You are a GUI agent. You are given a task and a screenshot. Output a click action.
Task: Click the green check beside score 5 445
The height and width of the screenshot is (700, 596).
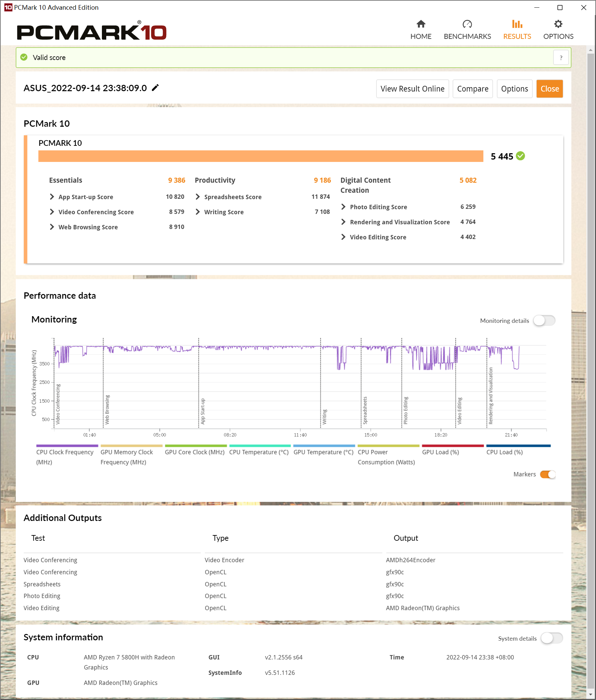[520, 156]
